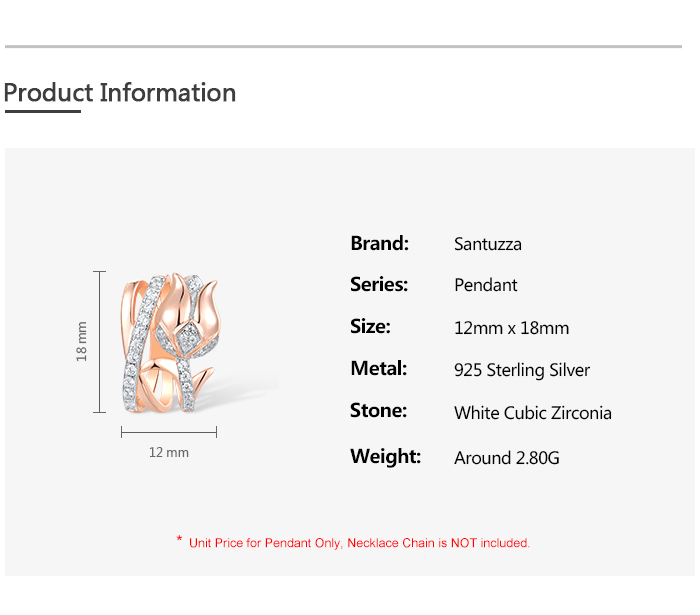Image resolution: width=700 pixels, height=615 pixels.
Task: Select the 12mm x 18mm size value
Action: click(x=512, y=328)
